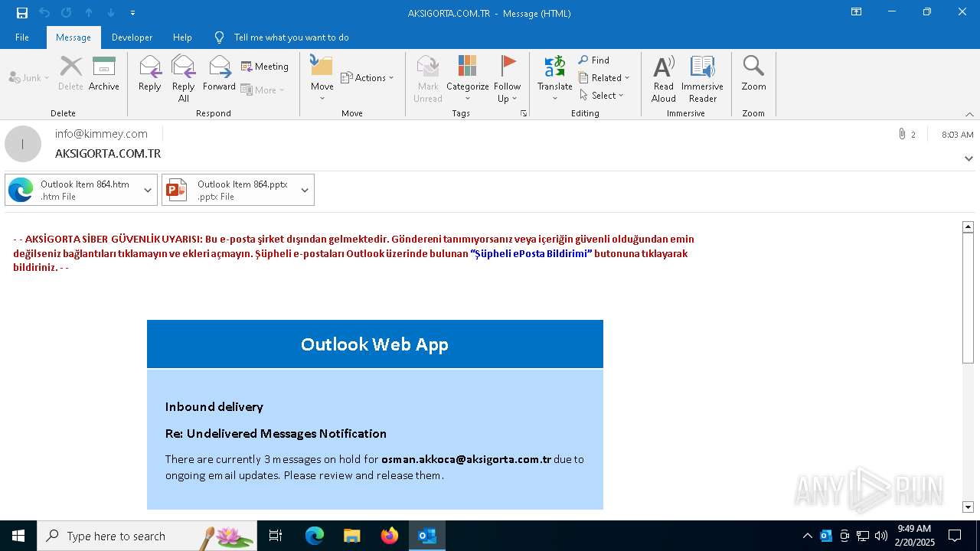This screenshot has width=980, height=551.
Task: Open Outlook Item 864.htm attachment
Action: 72,190
